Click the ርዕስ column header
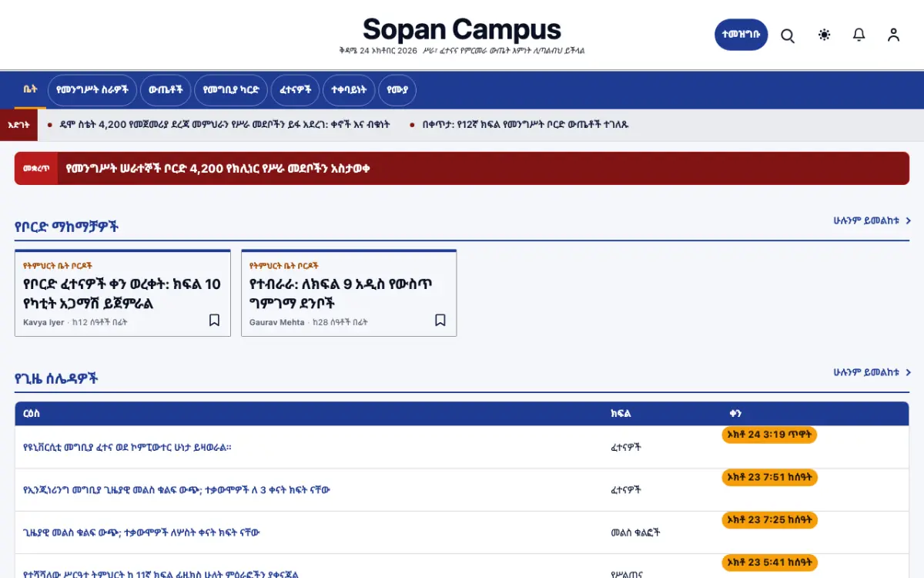924x578 pixels. click(x=32, y=414)
